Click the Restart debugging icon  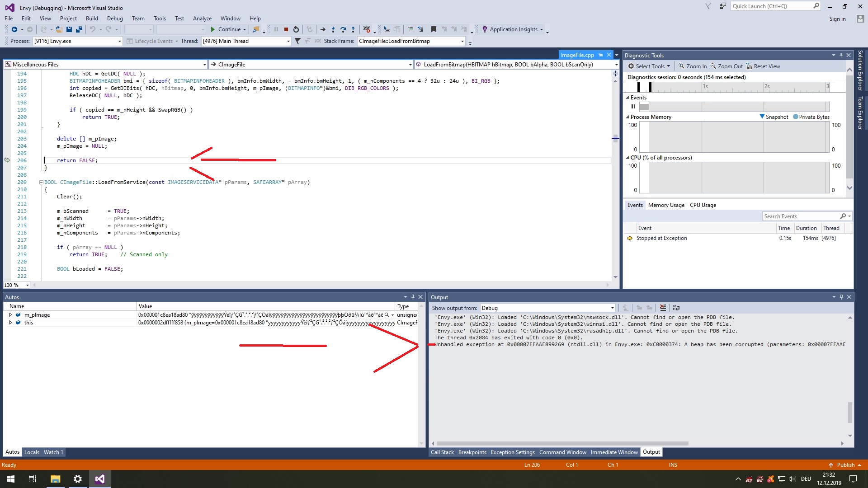[x=296, y=29]
